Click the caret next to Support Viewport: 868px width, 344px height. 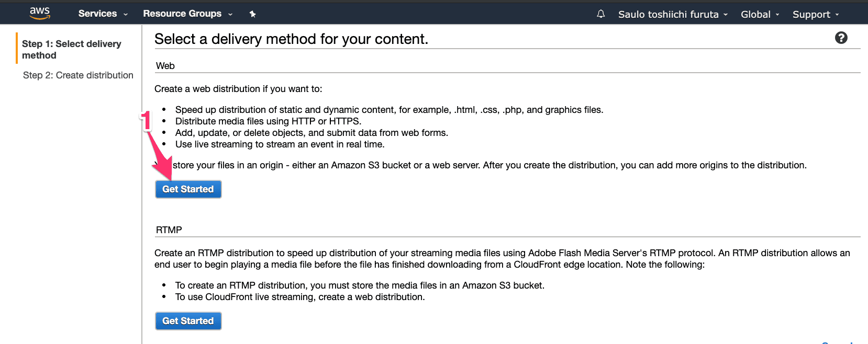[x=837, y=15]
